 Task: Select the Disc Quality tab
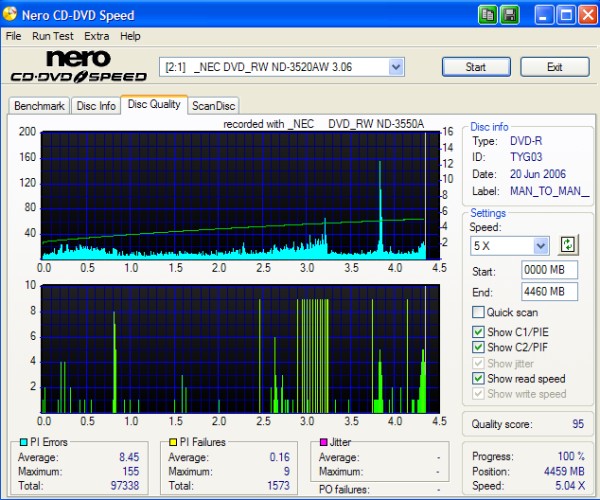click(x=154, y=104)
